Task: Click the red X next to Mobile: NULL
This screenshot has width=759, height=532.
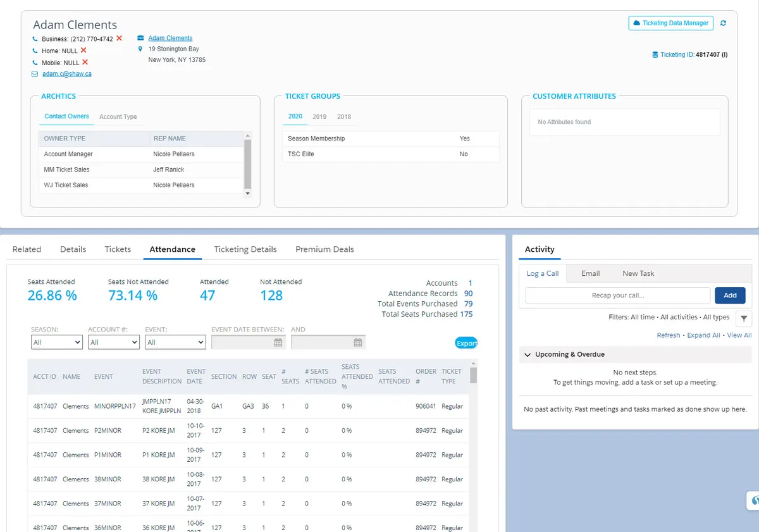Action: coord(85,62)
